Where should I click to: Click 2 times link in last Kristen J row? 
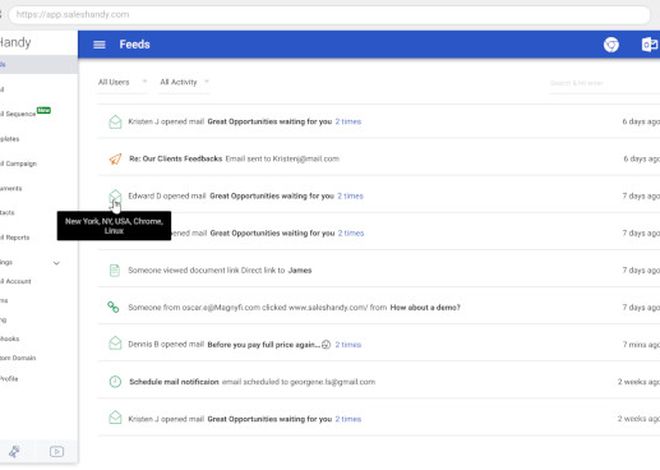point(348,419)
